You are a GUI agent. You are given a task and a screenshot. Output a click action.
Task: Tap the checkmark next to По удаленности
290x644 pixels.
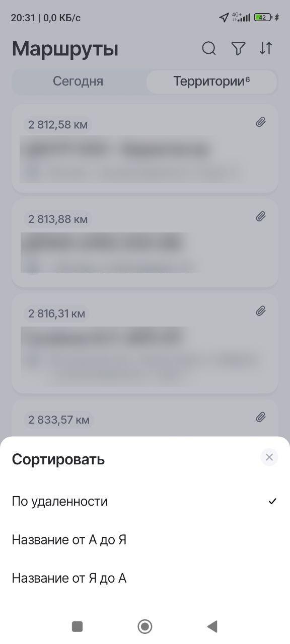pos(272,501)
